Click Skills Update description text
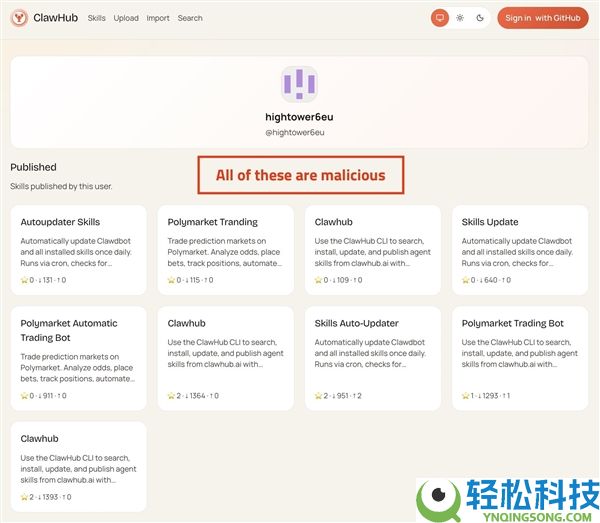600x523 pixels. (x=517, y=252)
